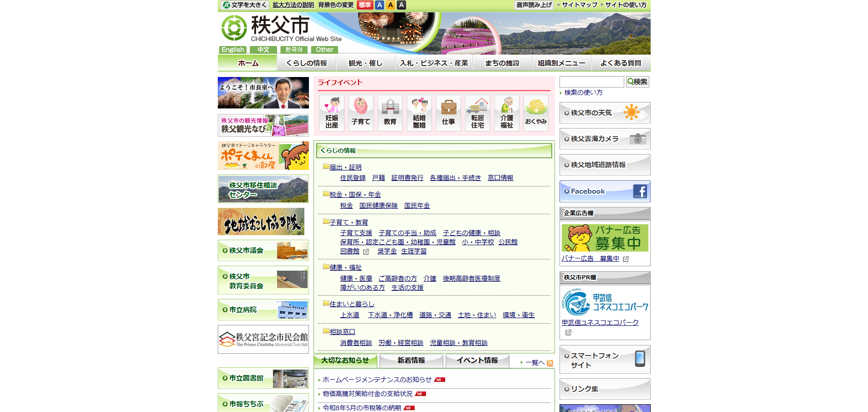
Task: Open the ポテくまくんの部屋 banner
Action: pyautogui.click(x=263, y=156)
